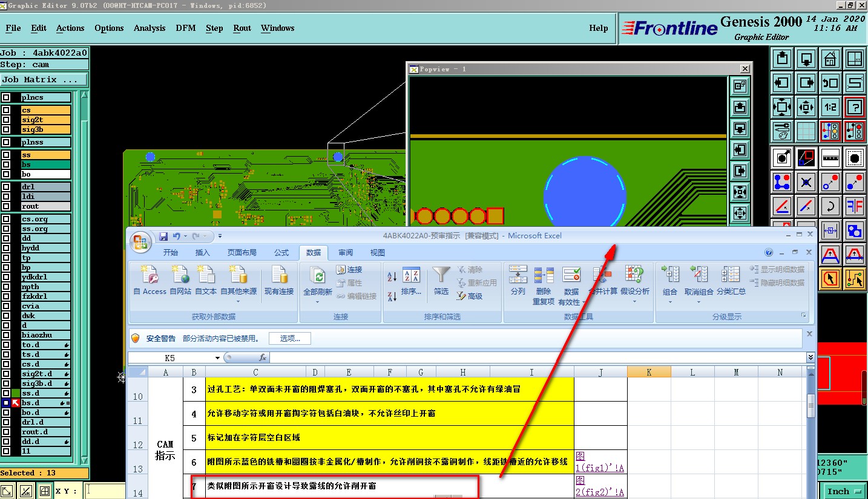Click the blue X delete feature icon
The image size is (868, 499).
click(806, 181)
